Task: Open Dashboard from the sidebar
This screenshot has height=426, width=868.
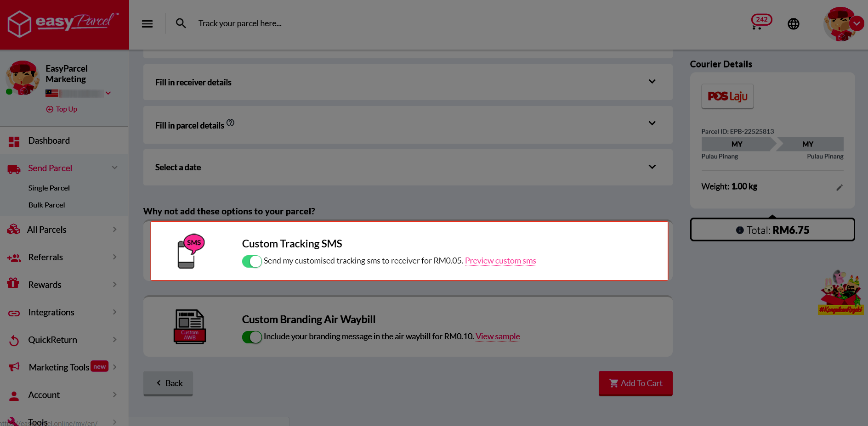Action: [49, 141]
